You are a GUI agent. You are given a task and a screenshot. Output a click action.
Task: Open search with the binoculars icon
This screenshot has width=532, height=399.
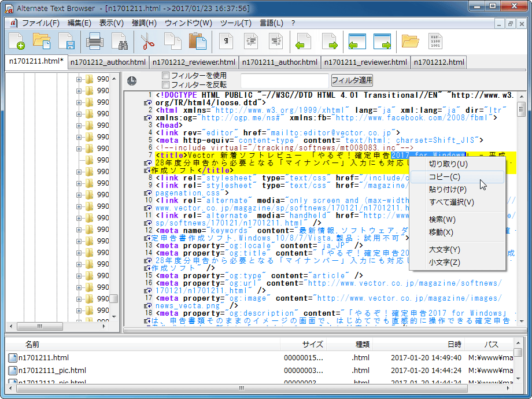[x=120, y=41]
